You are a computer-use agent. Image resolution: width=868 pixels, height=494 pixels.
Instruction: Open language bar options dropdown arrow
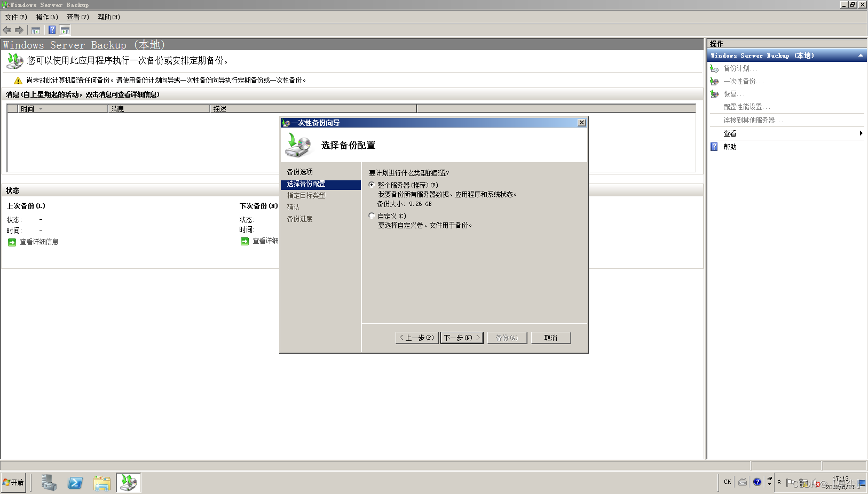pos(769,484)
